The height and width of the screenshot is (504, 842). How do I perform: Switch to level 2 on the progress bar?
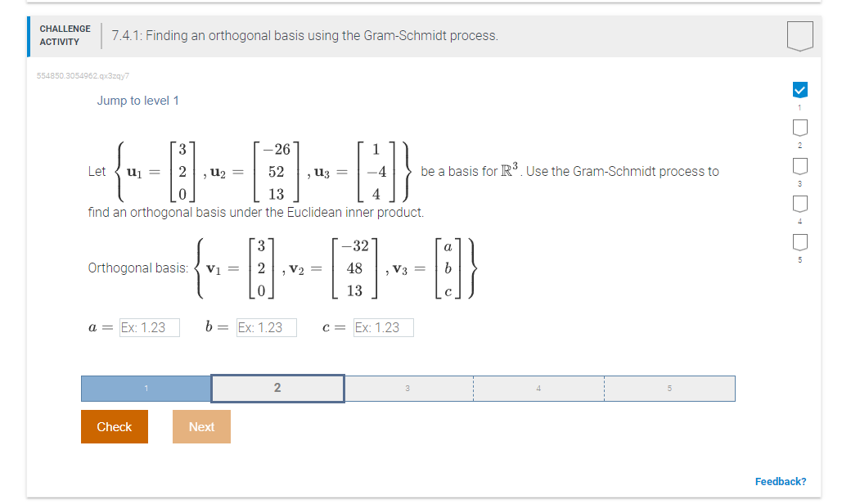[x=277, y=389]
